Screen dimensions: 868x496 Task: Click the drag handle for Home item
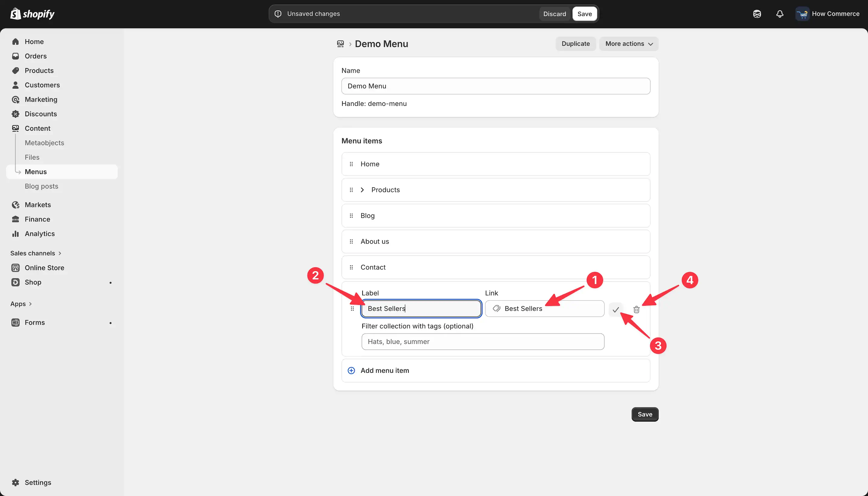click(351, 164)
